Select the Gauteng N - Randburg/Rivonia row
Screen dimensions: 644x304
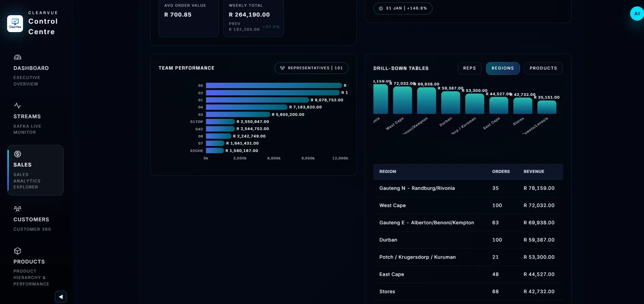(468, 188)
